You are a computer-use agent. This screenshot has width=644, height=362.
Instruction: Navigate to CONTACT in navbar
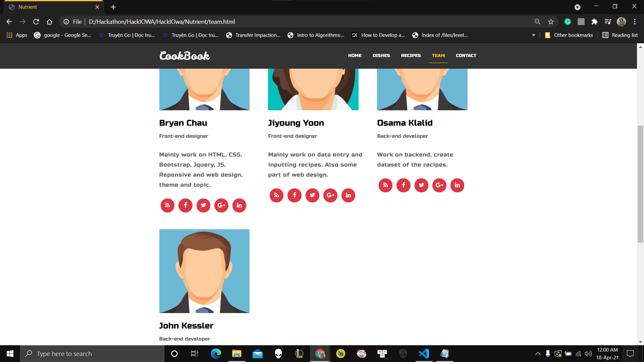point(466,56)
